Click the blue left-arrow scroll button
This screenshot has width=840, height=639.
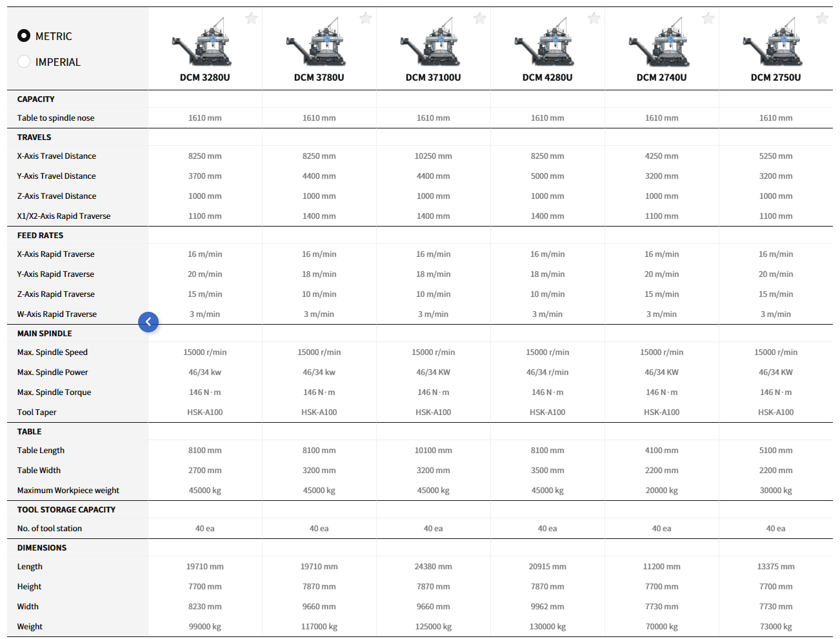[148, 321]
